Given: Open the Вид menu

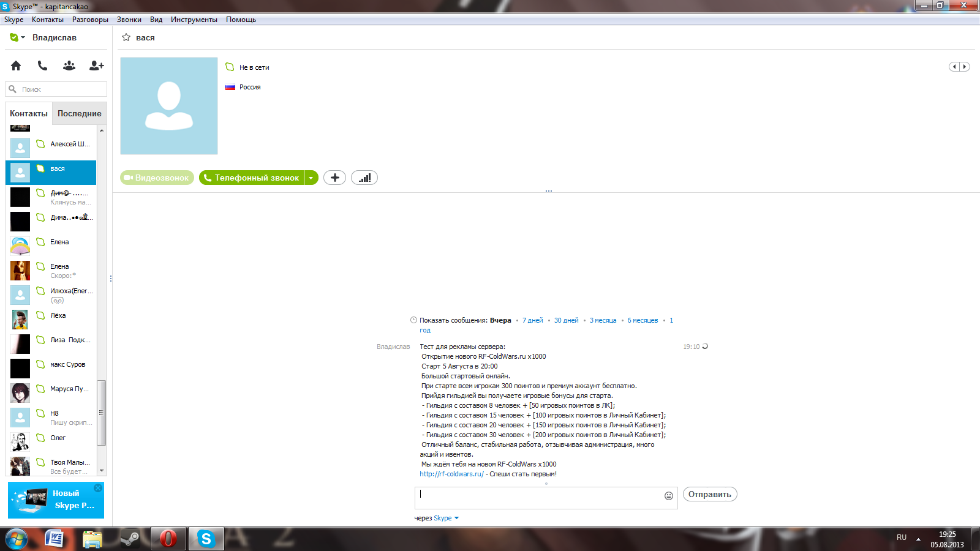Looking at the screenshot, I should tap(156, 20).
